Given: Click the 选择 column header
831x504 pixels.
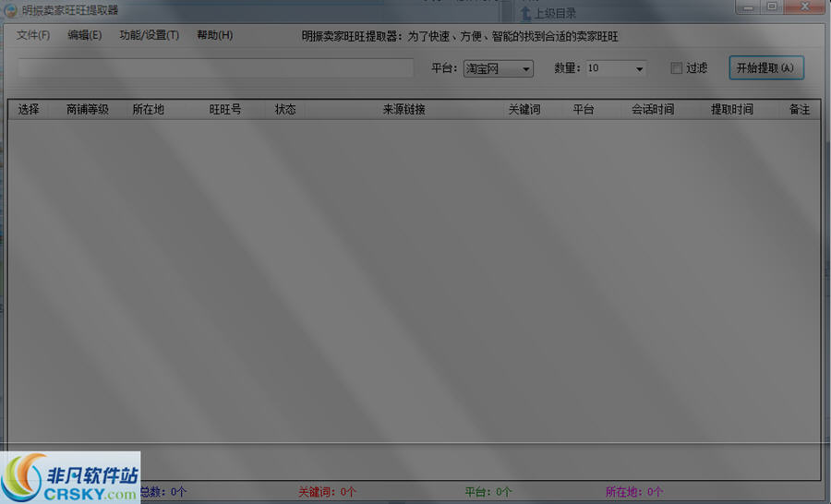Looking at the screenshot, I should (x=29, y=110).
